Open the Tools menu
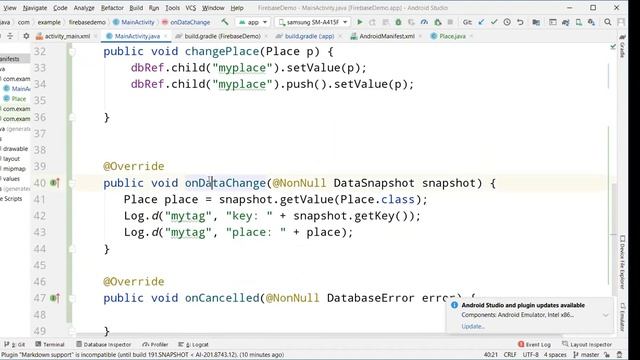 [x=172, y=8]
